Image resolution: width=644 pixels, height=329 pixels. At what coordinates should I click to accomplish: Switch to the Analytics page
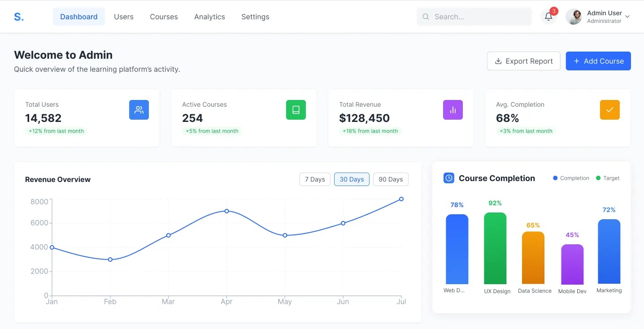click(x=209, y=17)
